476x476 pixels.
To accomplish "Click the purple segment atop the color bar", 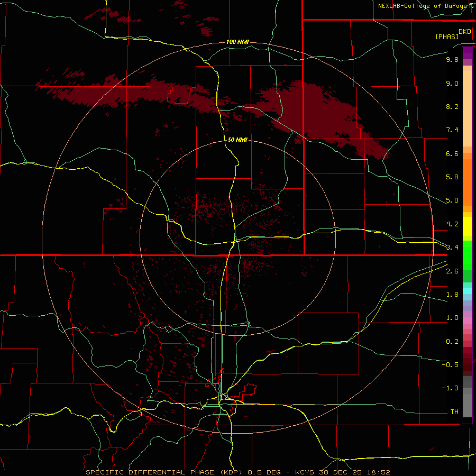I will point(467,53).
